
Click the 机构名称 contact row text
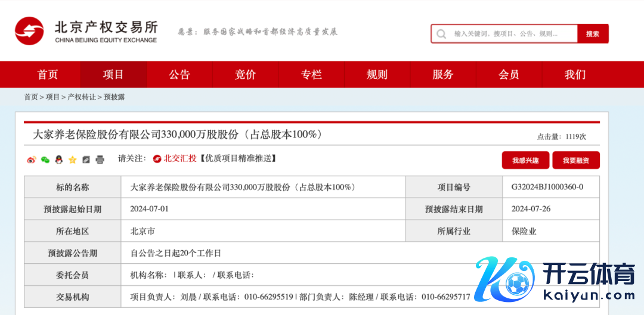click(192, 275)
